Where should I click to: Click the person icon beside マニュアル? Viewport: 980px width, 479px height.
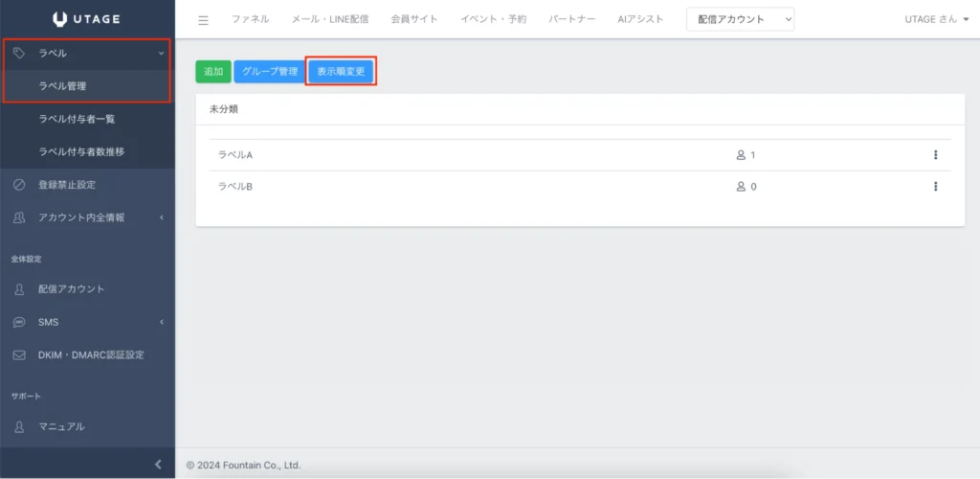(19, 426)
